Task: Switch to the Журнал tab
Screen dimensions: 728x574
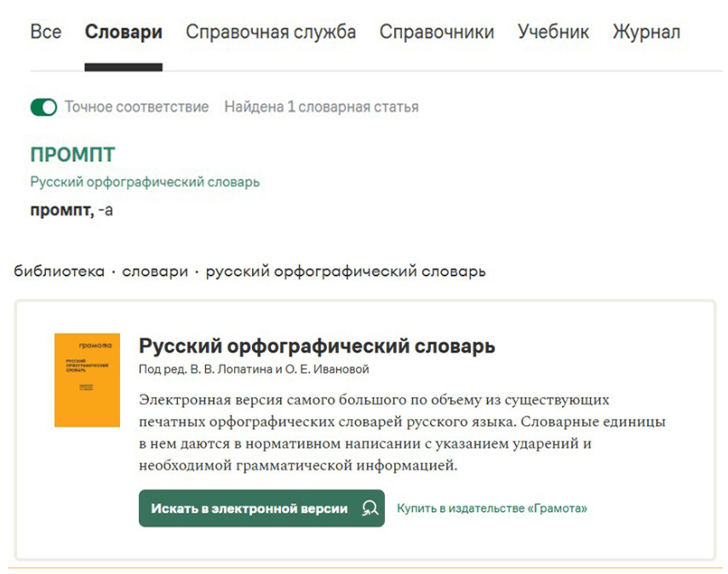Action: [x=646, y=32]
